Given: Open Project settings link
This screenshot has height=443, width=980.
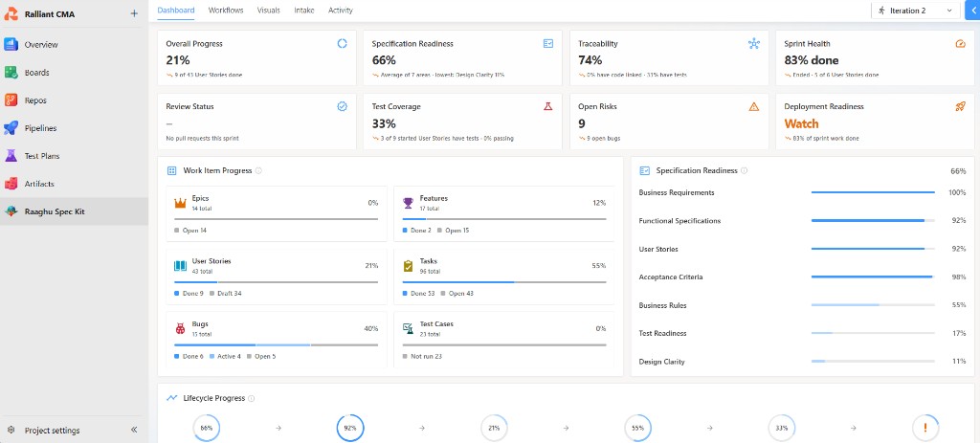Looking at the screenshot, I should 52,431.
